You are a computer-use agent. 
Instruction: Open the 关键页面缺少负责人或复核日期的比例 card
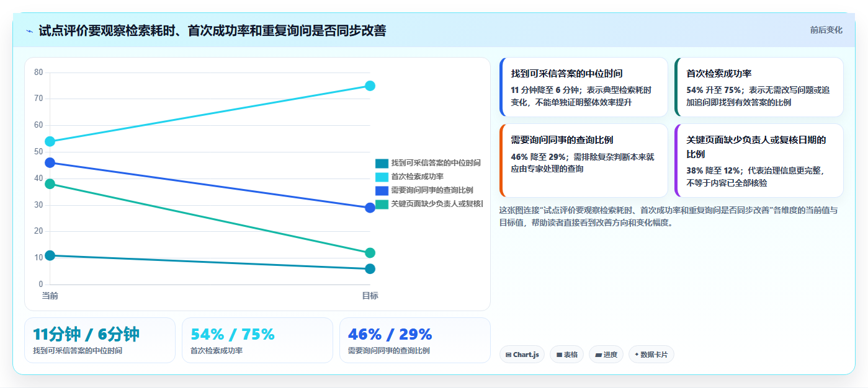click(759, 161)
